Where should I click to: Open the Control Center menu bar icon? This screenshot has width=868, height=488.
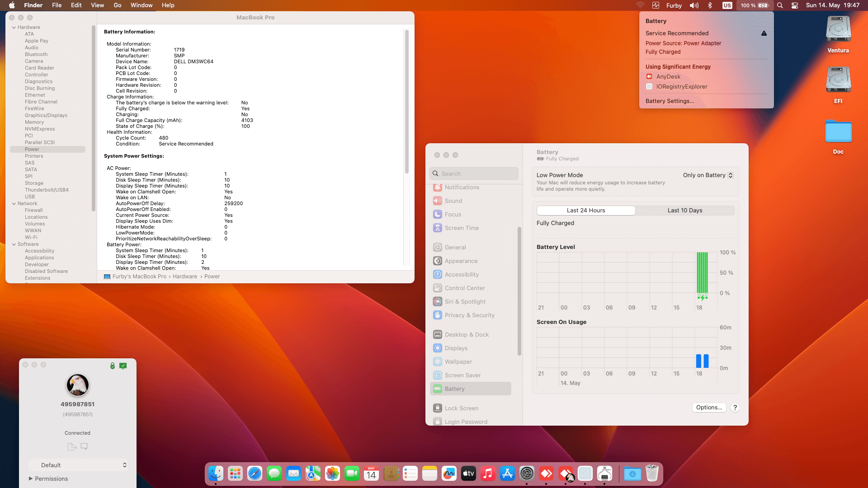coord(794,5)
